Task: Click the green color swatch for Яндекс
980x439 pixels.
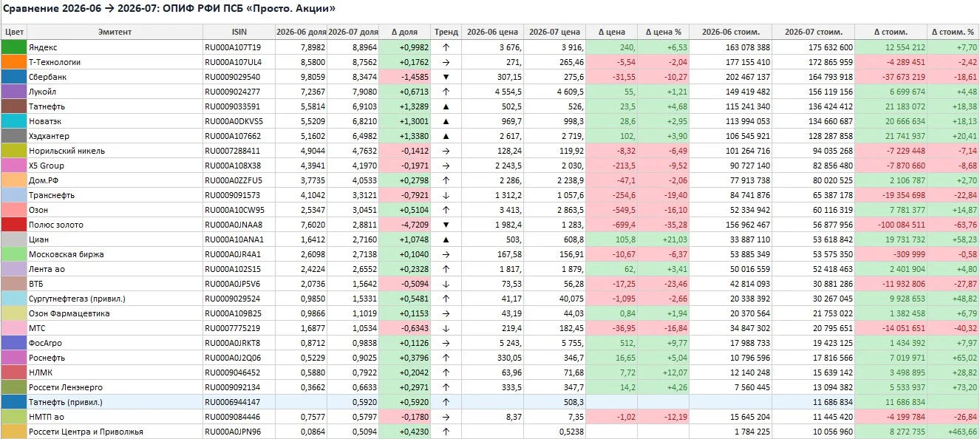Action: click(13, 47)
